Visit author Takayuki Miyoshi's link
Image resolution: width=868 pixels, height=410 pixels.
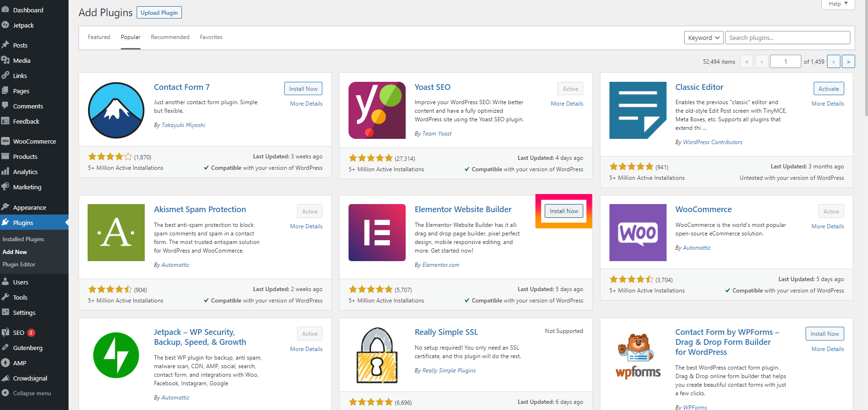(x=183, y=125)
